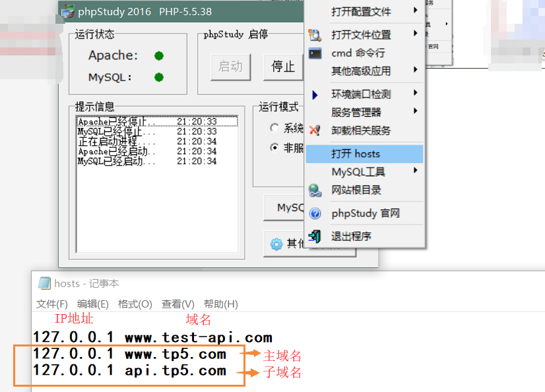Click the 启动 start button
545x392 pixels.
231,67
